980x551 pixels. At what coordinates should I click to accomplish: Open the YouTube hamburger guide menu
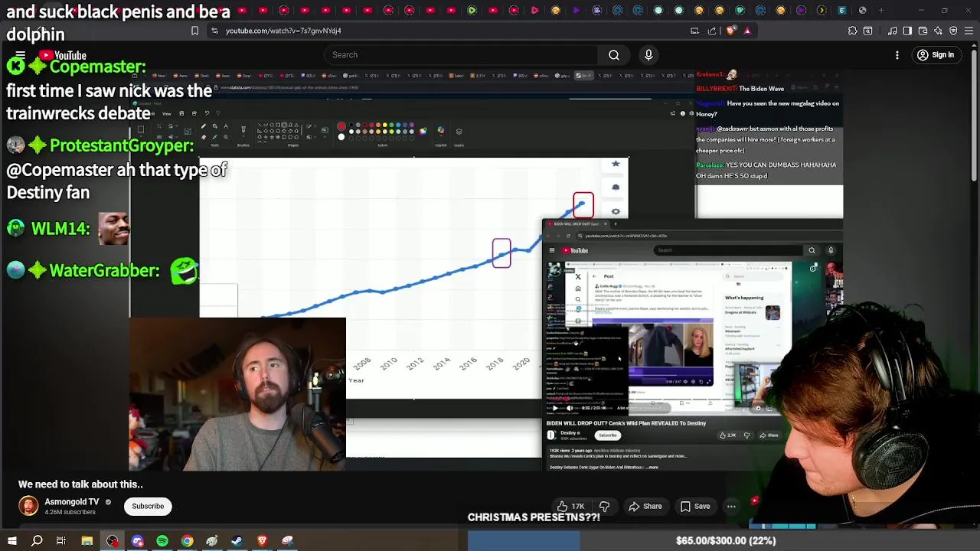[x=20, y=55]
